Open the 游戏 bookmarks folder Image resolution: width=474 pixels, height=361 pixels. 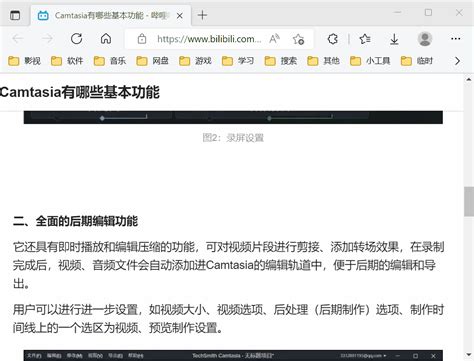point(195,61)
